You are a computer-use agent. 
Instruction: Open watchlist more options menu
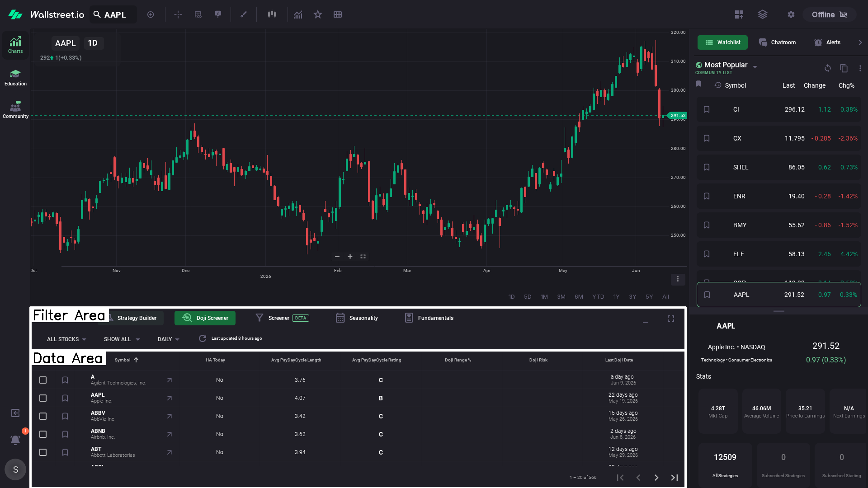click(x=860, y=68)
